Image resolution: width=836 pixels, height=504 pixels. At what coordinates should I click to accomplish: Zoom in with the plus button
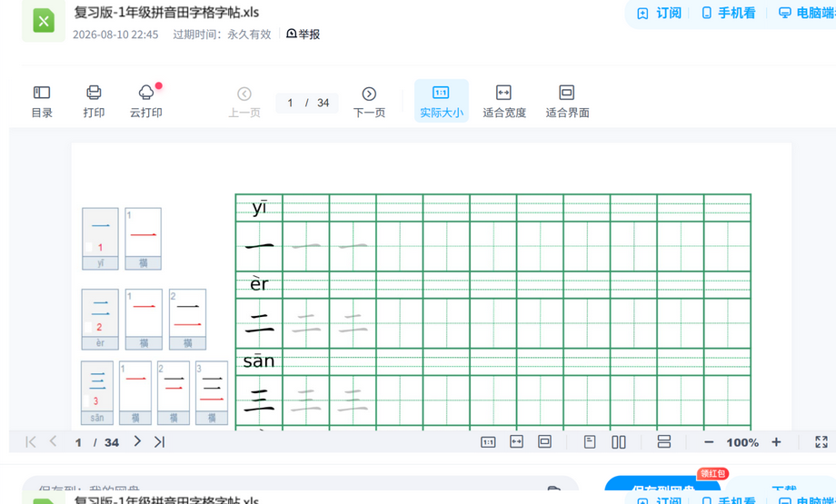[776, 442]
